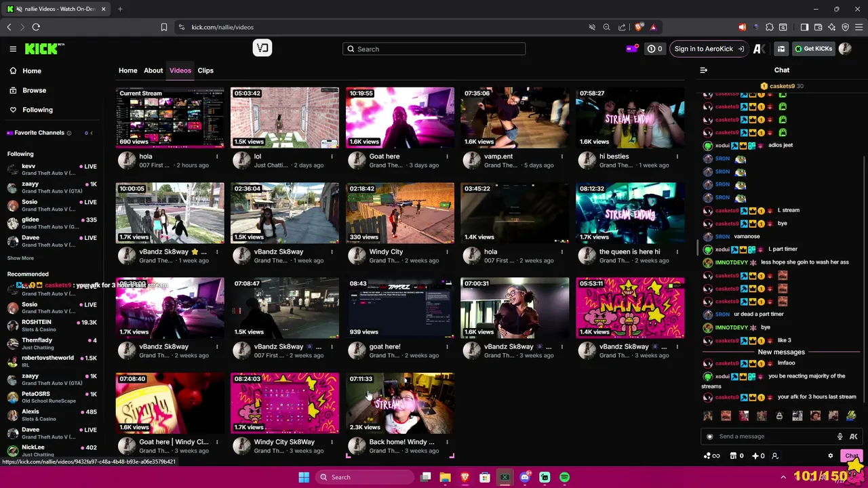Image resolution: width=868 pixels, height=488 pixels.
Task: Click the Send a message chat input
Action: coord(773,436)
